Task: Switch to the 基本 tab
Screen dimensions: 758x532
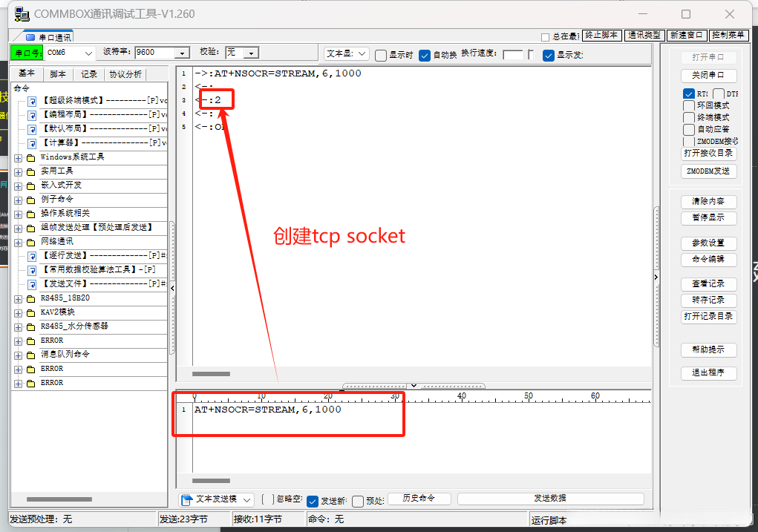Action: pos(27,73)
